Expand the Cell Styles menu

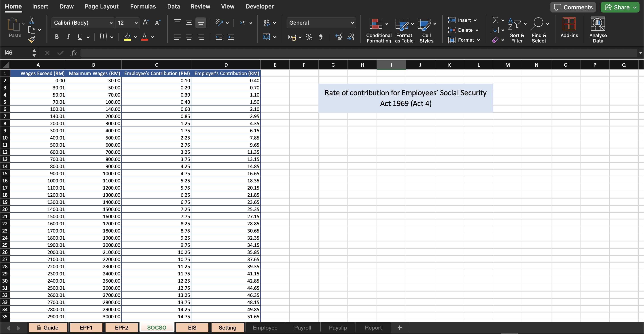pos(435,24)
